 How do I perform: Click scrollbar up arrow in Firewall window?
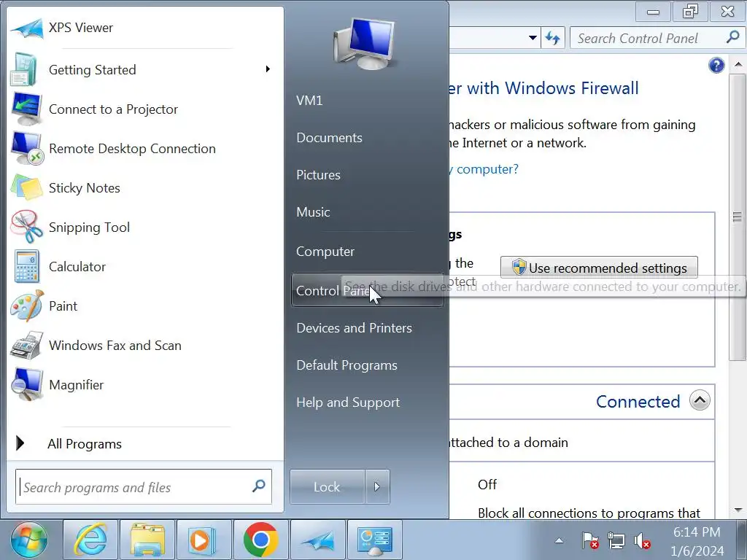tap(738, 64)
